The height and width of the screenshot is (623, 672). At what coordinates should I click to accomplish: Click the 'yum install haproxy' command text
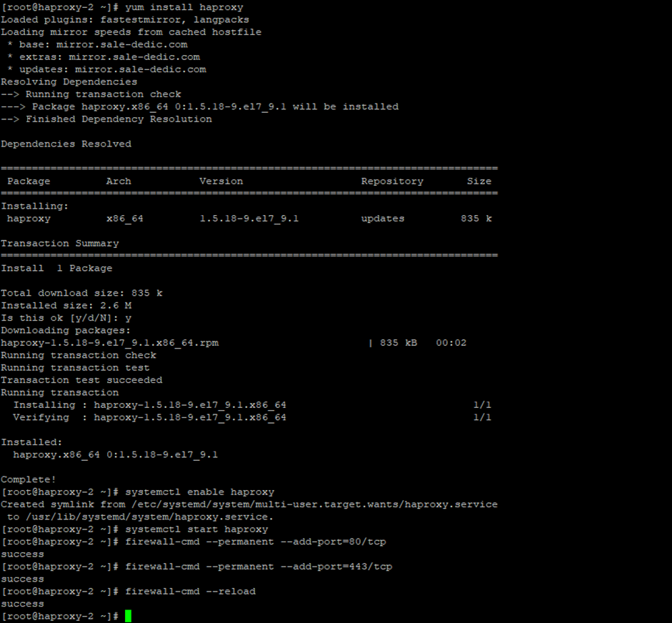[x=184, y=7]
